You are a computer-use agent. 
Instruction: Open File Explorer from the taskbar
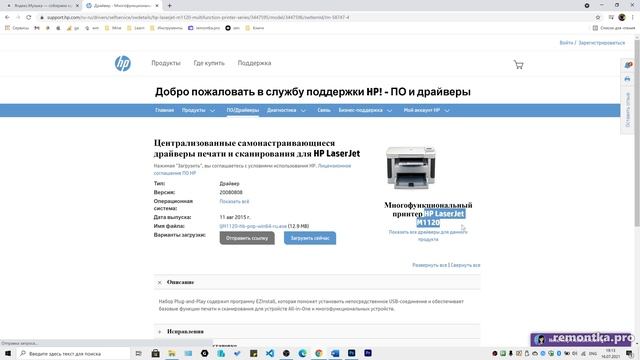pos(172,353)
